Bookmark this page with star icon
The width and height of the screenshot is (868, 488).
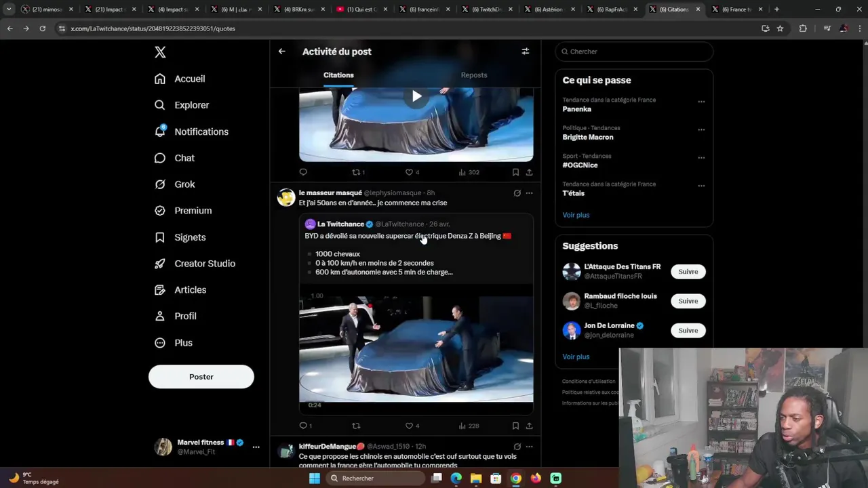[780, 28]
